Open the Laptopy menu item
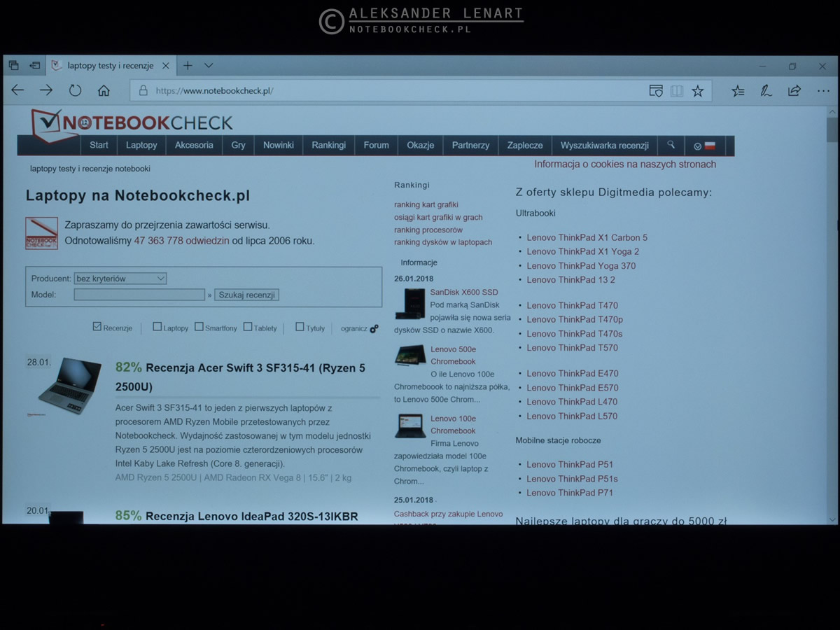Image resolution: width=840 pixels, height=630 pixels. coord(141,146)
